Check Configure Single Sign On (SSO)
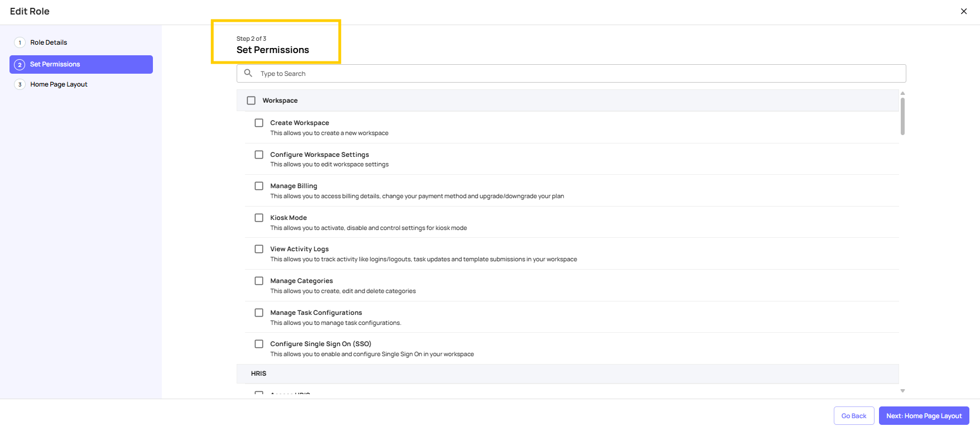Viewport: 980px width, 431px height. [x=259, y=344]
